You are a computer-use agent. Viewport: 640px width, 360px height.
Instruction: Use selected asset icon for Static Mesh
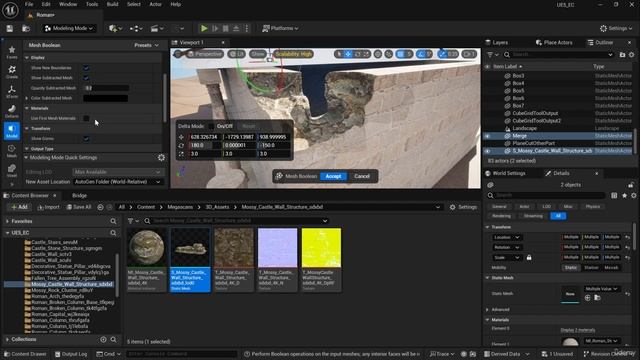pyautogui.click(x=587, y=298)
